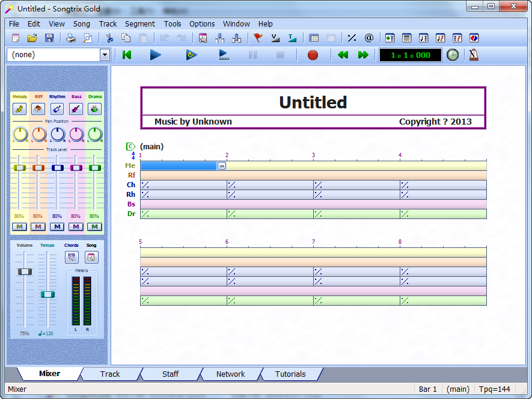Click the metronome icon in toolbar

point(474,55)
